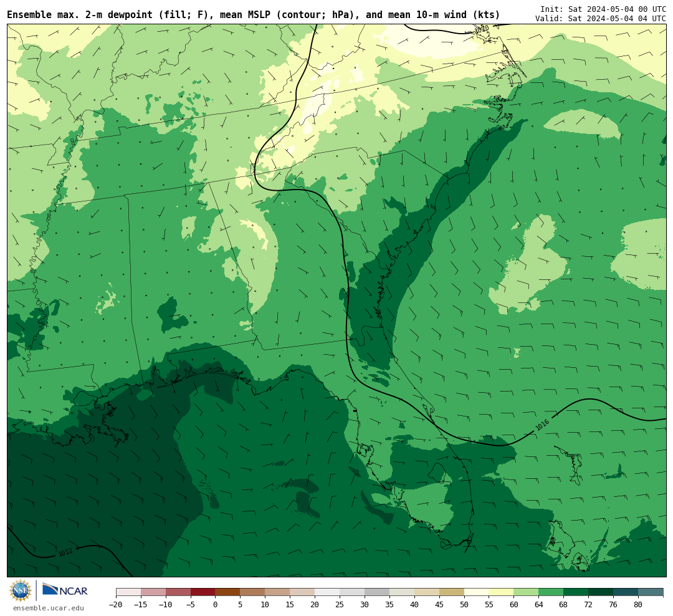This screenshot has height=616, width=673.
Task: Pick the pale yellow segment between 50 and 55
Action: (477, 592)
